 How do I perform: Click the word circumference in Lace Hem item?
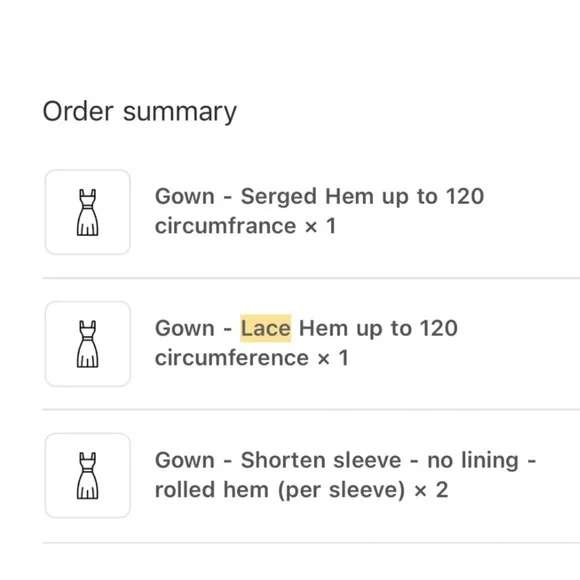coord(232,358)
